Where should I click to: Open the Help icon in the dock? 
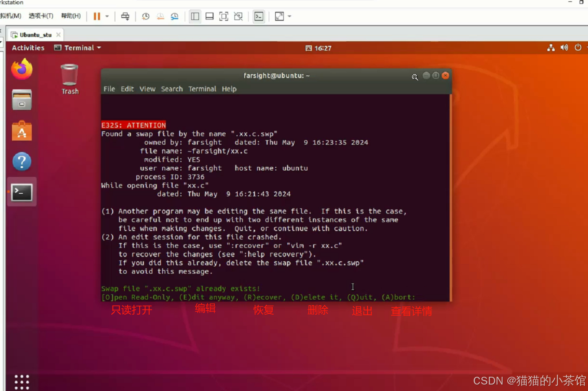[22, 162]
